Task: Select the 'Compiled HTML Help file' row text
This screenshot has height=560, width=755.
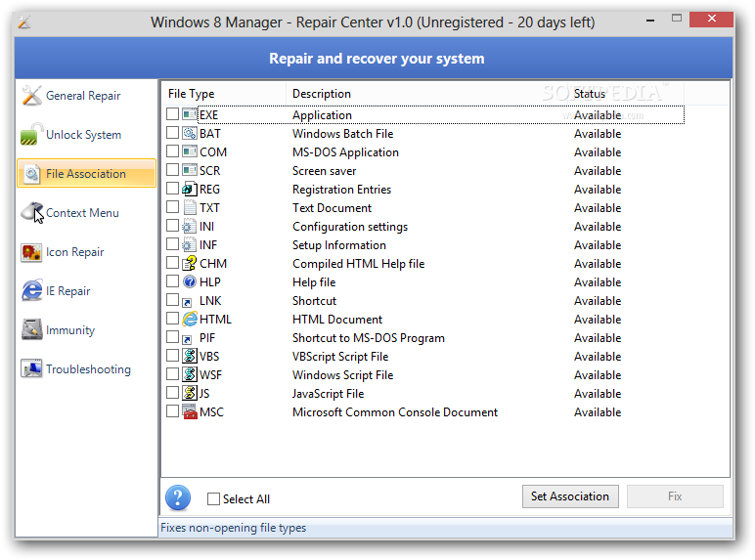Action: pos(359,264)
